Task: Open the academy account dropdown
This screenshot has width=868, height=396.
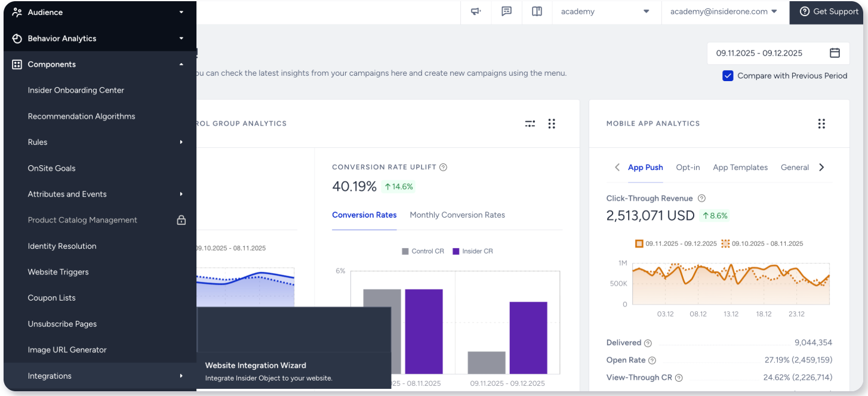Action: point(605,11)
